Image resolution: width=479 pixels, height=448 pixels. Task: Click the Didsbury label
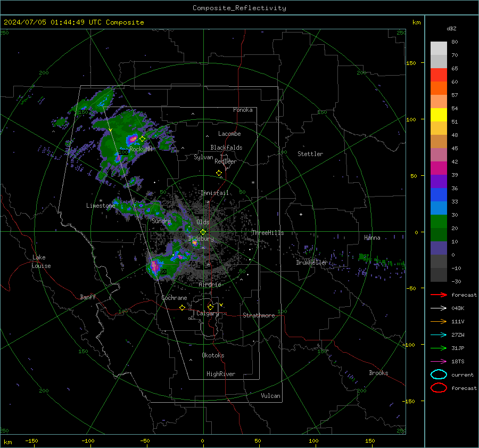[201, 239]
